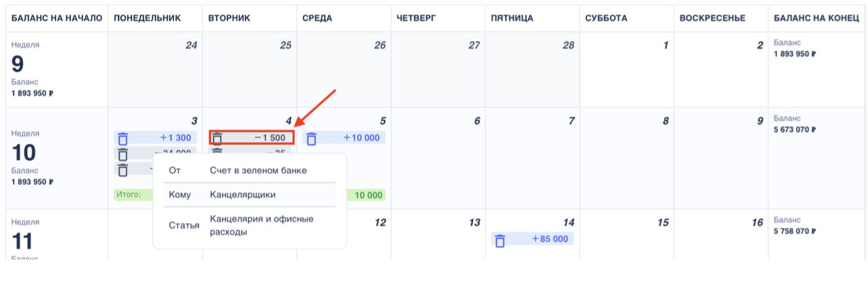
Task: Click Счет в зеленом банке in tooltip
Action: (x=258, y=170)
